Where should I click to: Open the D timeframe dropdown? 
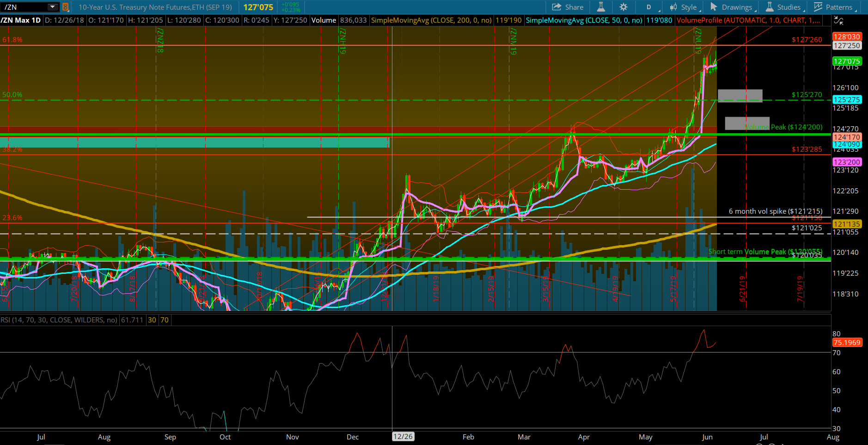(649, 7)
